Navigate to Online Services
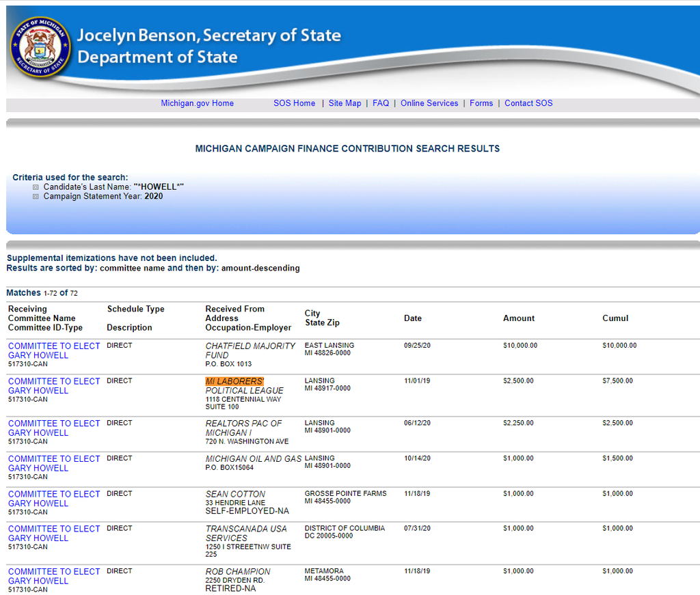The image size is (700, 595). click(x=429, y=103)
